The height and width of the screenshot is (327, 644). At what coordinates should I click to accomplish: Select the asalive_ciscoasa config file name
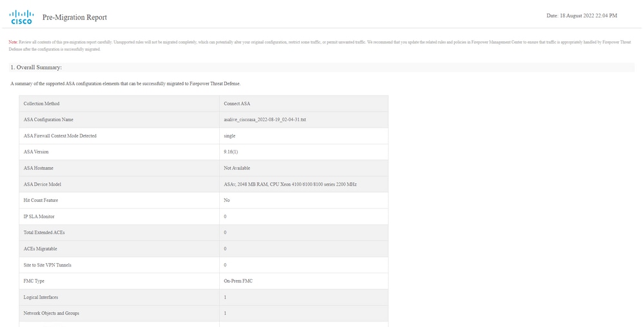coord(265,119)
